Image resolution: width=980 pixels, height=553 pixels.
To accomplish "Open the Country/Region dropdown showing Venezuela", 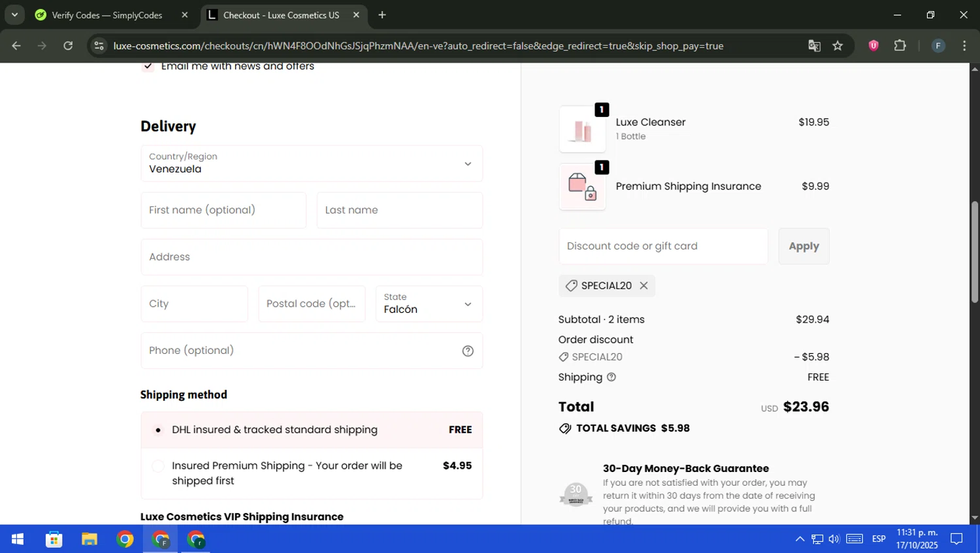I will coord(312,163).
